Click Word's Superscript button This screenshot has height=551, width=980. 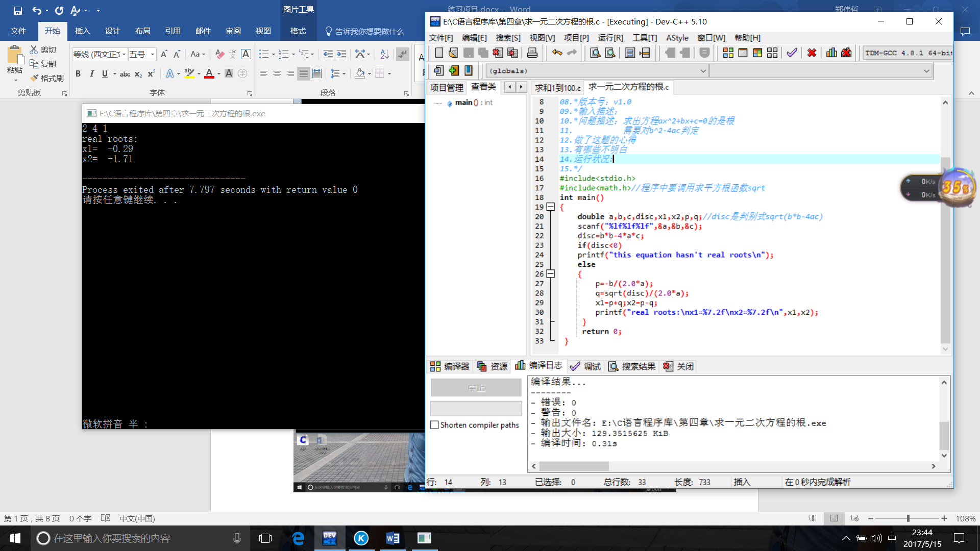coord(151,73)
